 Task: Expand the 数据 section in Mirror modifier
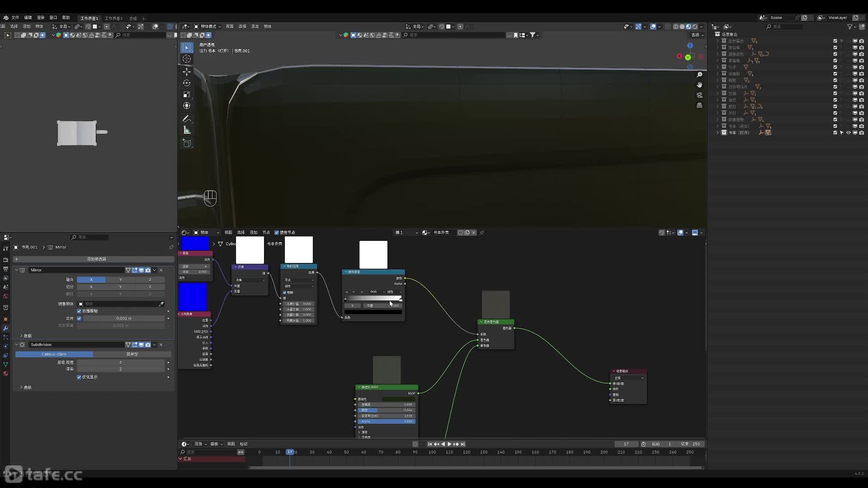tap(21, 336)
